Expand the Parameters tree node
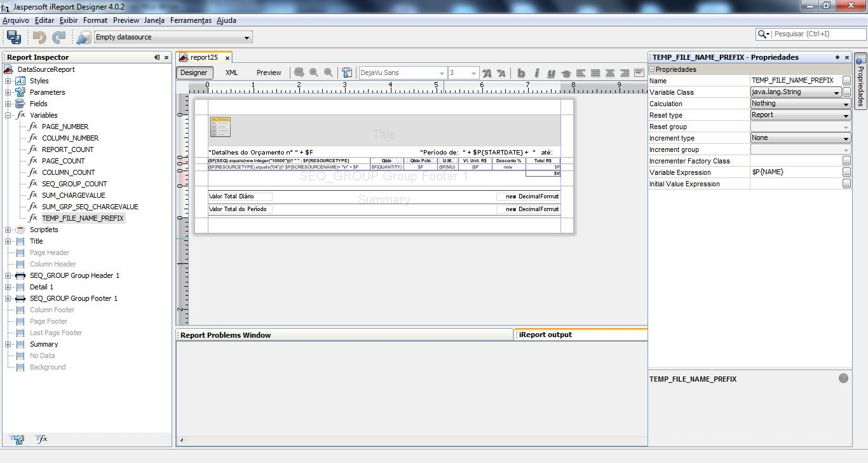The image size is (868, 463). pos(8,92)
